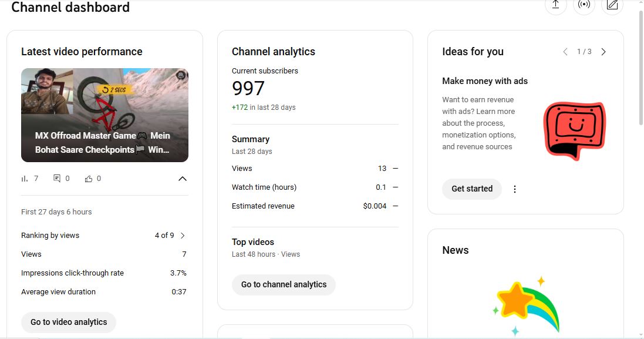Click the upload videos icon
The image size is (644, 339).
pos(555,5)
